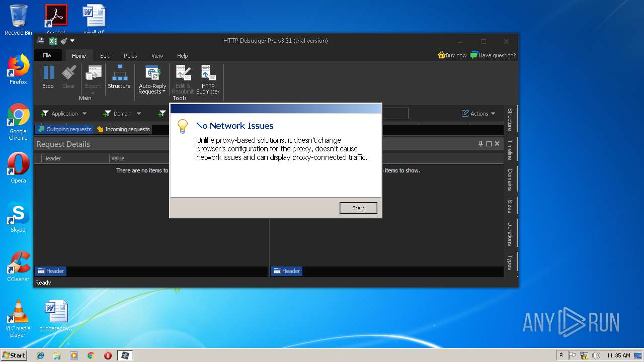The image size is (644, 362).
Task: Open the Structure side panel tab
Action: click(x=510, y=119)
